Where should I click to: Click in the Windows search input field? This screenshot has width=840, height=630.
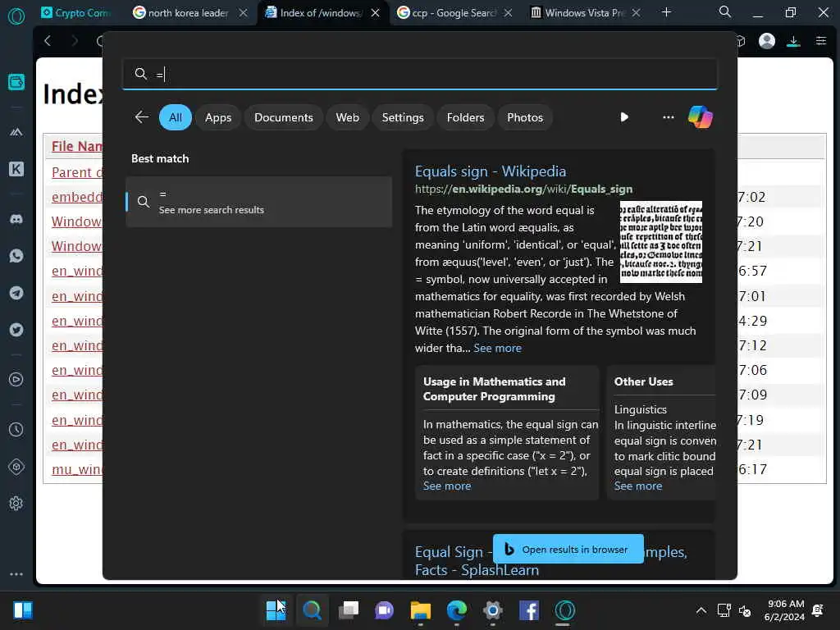coord(419,74)
